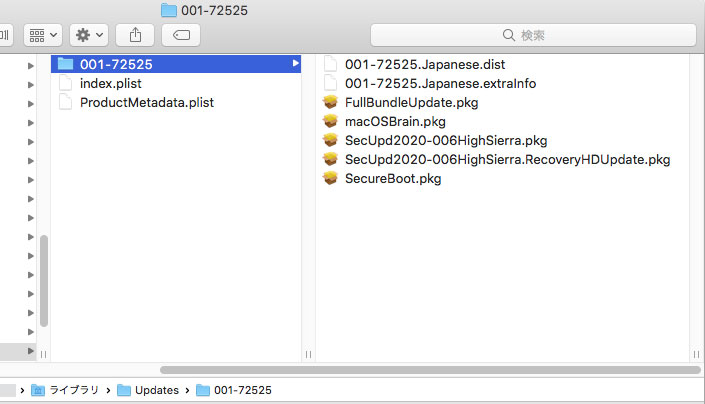
Task: Select index.plist file
Action: tap(111, 84)
